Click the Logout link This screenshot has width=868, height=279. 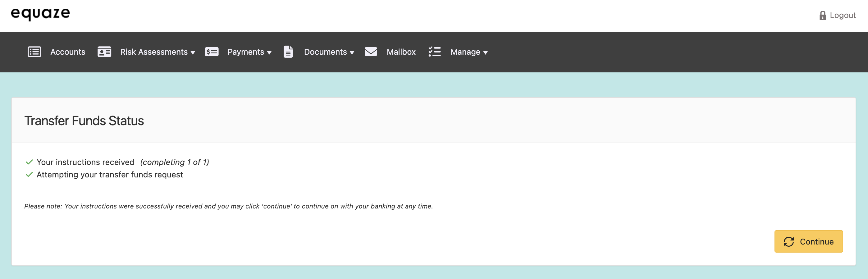843,16
